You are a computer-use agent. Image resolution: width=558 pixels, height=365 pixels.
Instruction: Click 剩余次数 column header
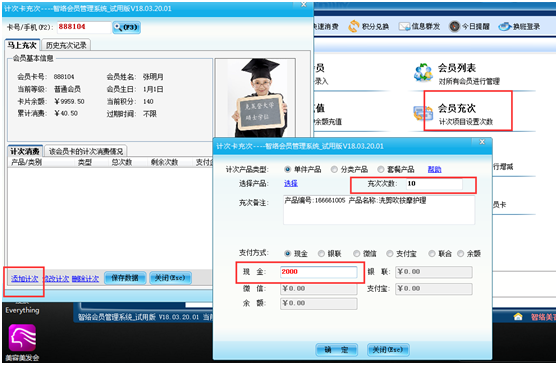164,162
